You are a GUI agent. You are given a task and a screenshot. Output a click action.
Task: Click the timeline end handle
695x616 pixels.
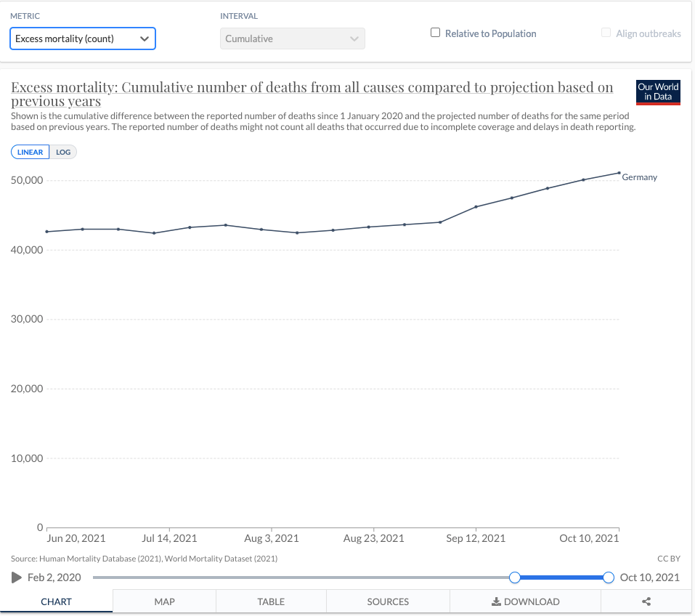click(609, 577)
